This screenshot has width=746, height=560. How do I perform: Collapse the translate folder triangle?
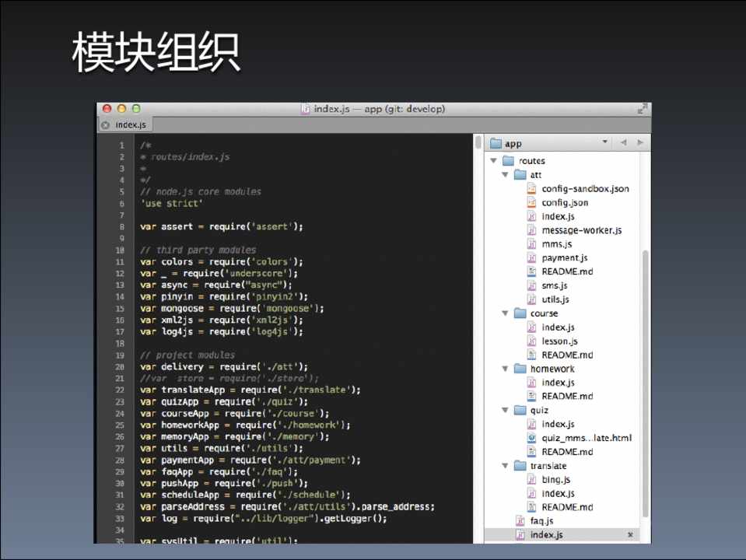505,466
